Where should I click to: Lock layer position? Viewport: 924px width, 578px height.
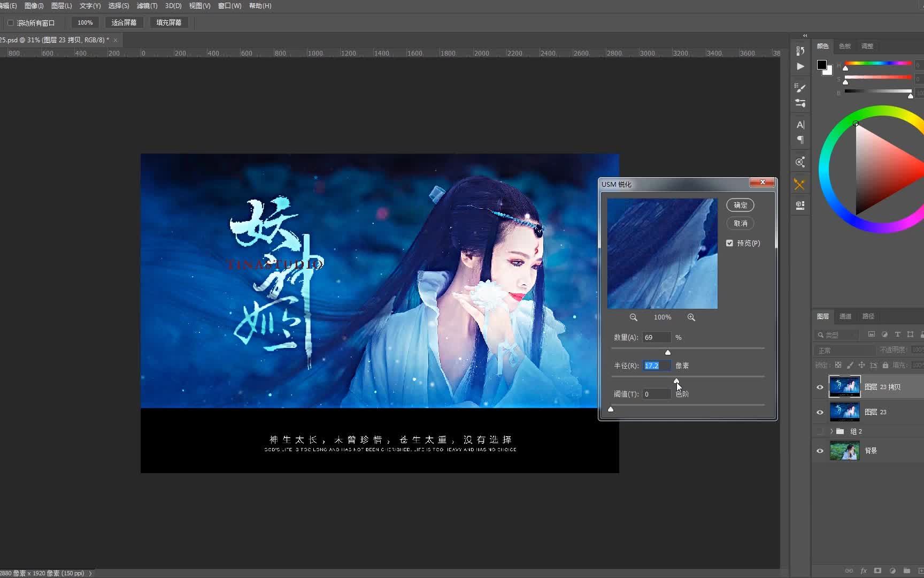[x=861, y=365]
